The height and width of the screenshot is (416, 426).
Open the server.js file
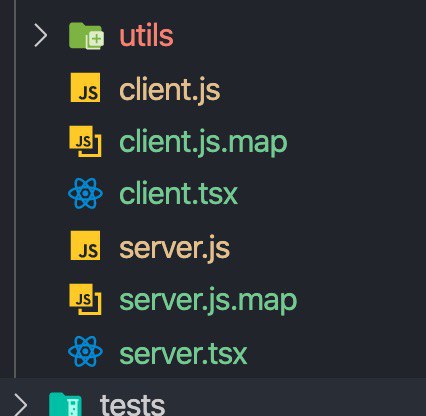point(175,248)
